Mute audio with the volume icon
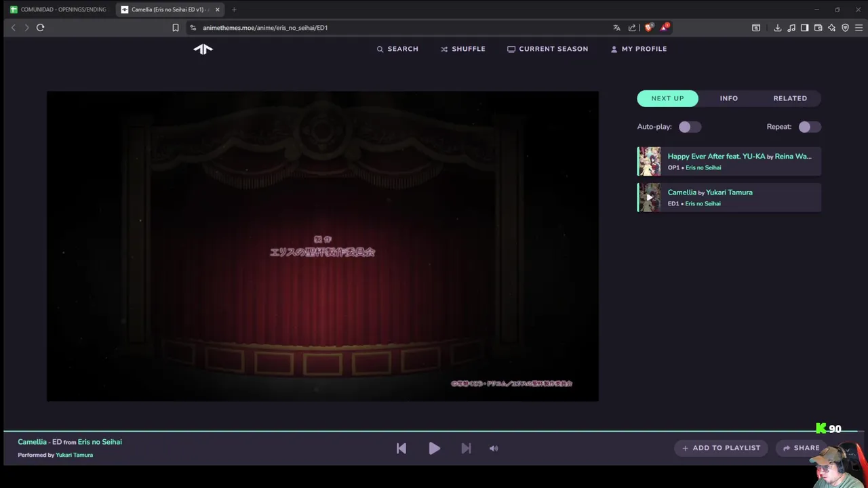 [x=494, y=448]
